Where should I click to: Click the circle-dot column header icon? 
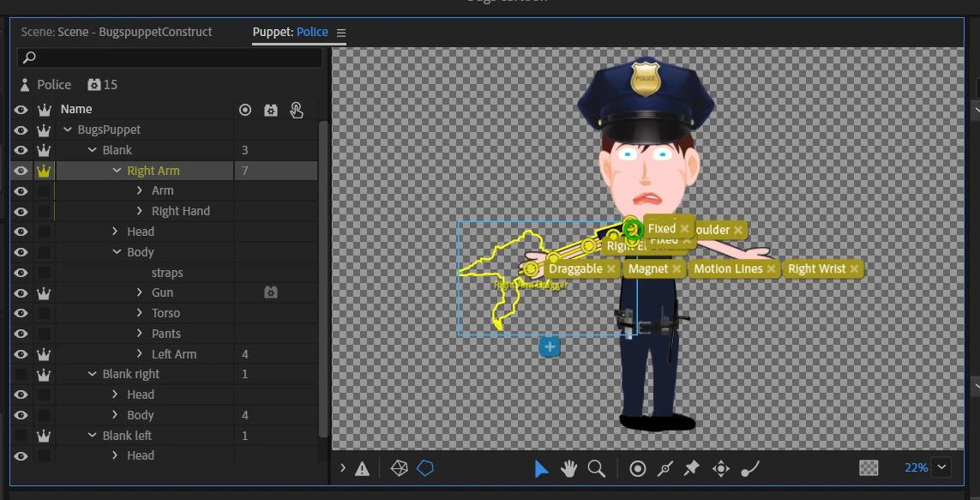point(245,110)
